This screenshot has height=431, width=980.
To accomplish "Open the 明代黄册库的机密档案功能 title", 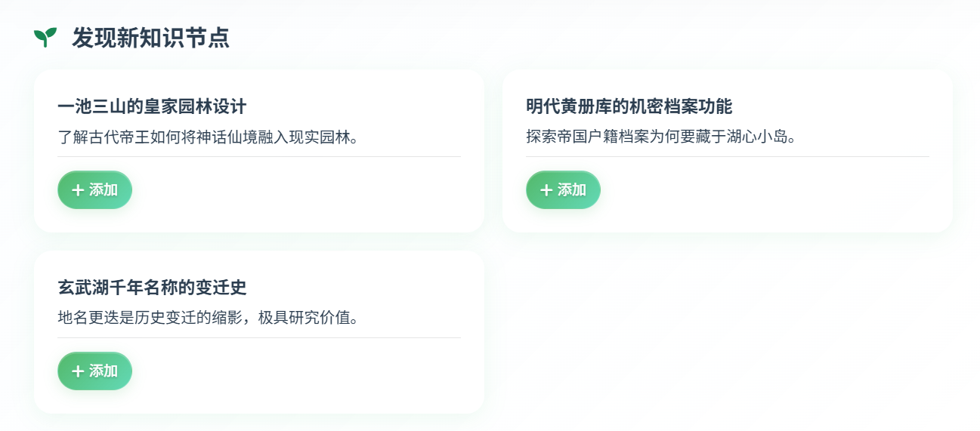I will (629, 106).
